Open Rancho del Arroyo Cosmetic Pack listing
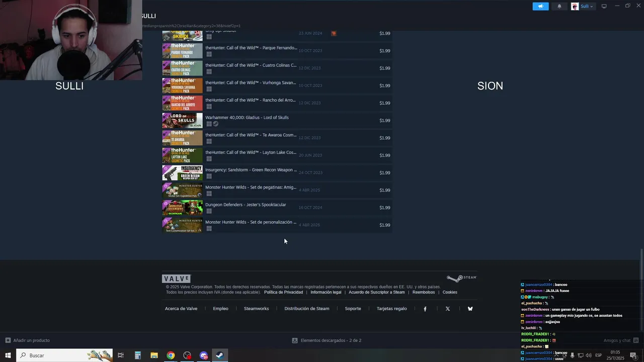The width and height of the screenshot is (644, 362). click(277, 103)
